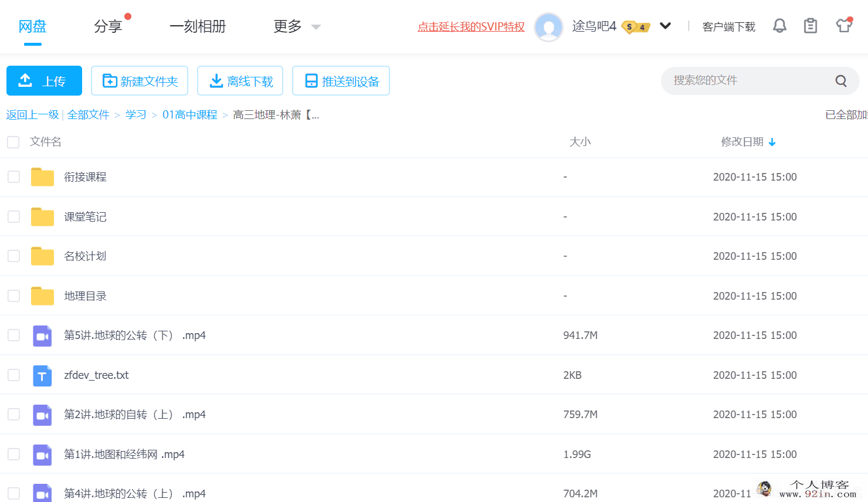This screenshot has height=502, width=868.
Task: Check the box for 名校计划
Action: tap(13, 256)
